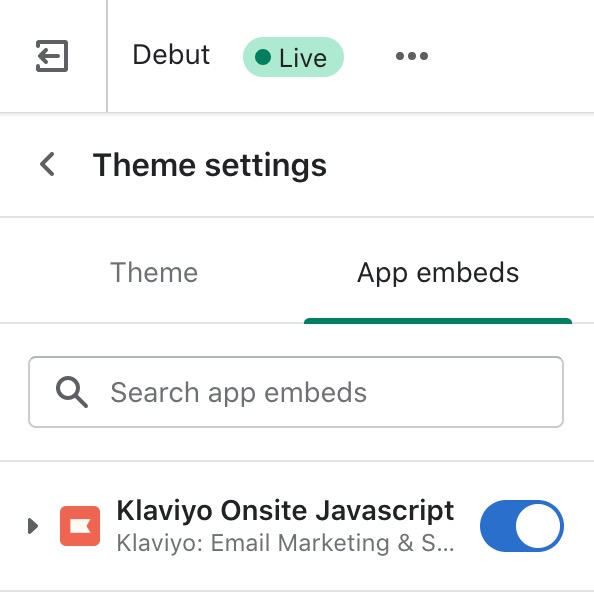This screenshot has width=594, height=592.
Task: Click the Search app embeds placeholder text
Action: pos(239,393)
